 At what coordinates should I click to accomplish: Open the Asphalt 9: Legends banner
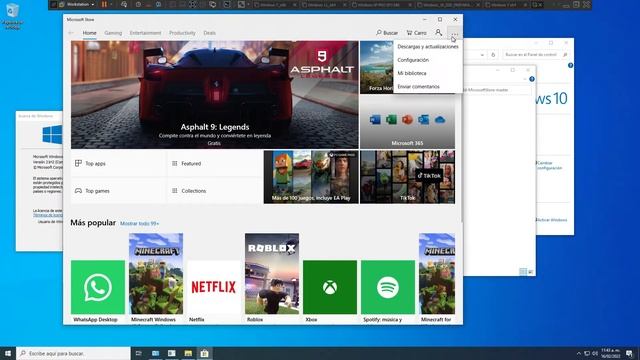tap(215, 95)
